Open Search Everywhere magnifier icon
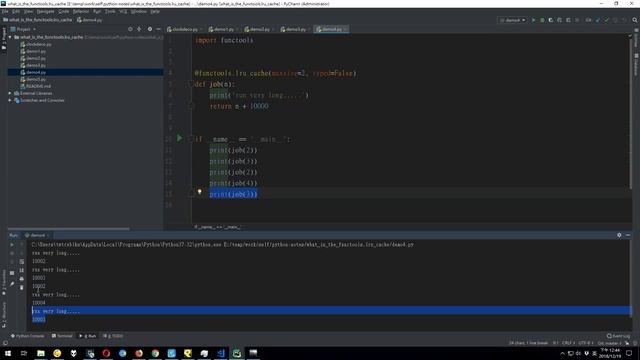Image resolution: width=640 pixels, height=360 pixels. [x=635, y=20]
